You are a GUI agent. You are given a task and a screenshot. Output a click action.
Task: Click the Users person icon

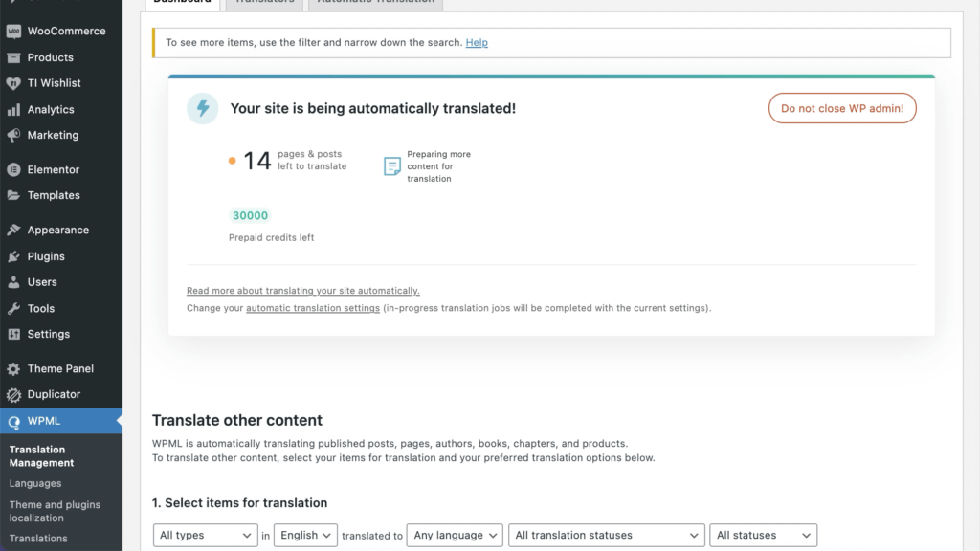pos(13,282)
